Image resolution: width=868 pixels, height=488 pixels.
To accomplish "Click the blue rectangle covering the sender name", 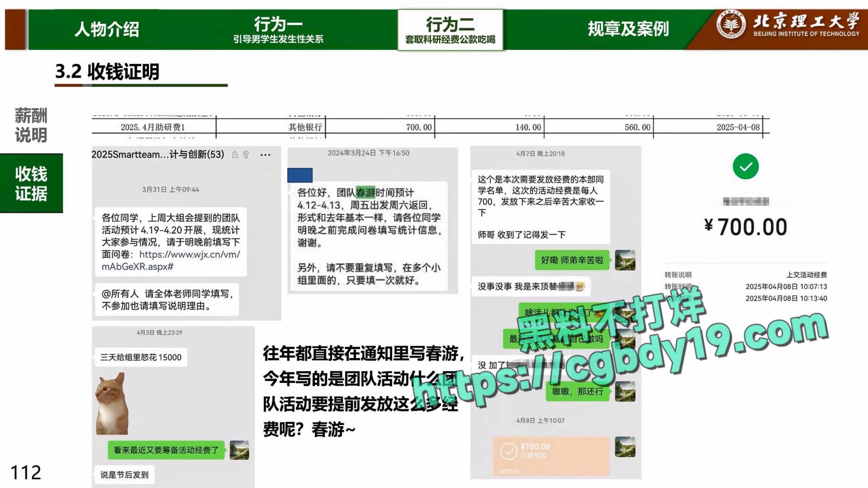I will (300, 175).
